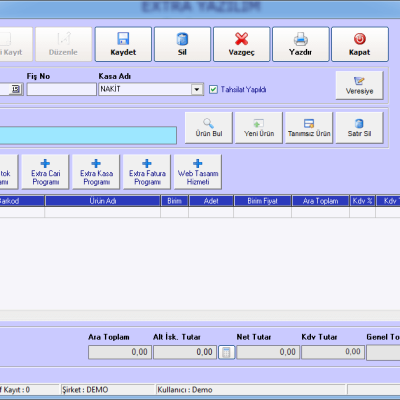This screenshot has height=400, width=400.
Task: Select the Ürün Adı column header
Action: pos(103,201)
